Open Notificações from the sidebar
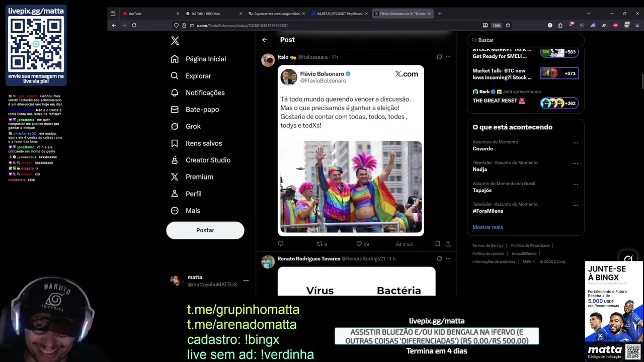The image size is (644, 362). (x=197, y=93)
